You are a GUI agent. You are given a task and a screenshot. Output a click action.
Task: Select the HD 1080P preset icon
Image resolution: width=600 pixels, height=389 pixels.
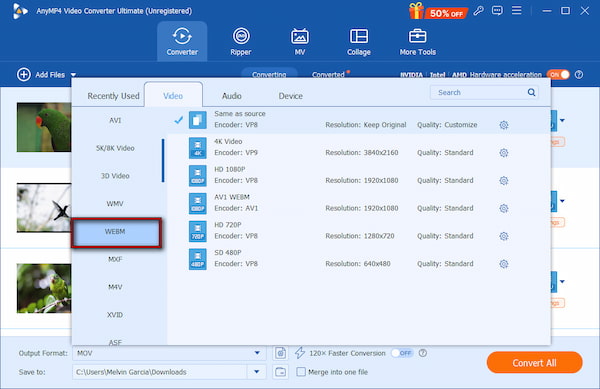[197, 176]
